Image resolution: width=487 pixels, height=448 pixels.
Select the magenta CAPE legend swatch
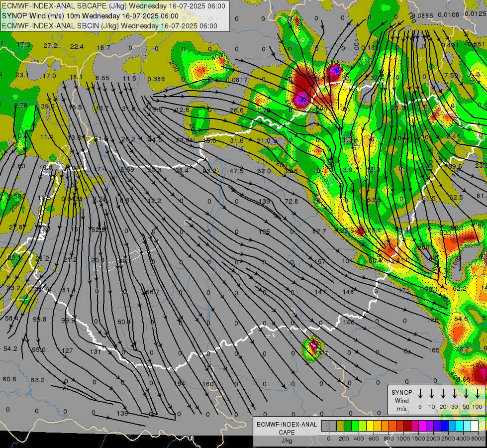422,426
